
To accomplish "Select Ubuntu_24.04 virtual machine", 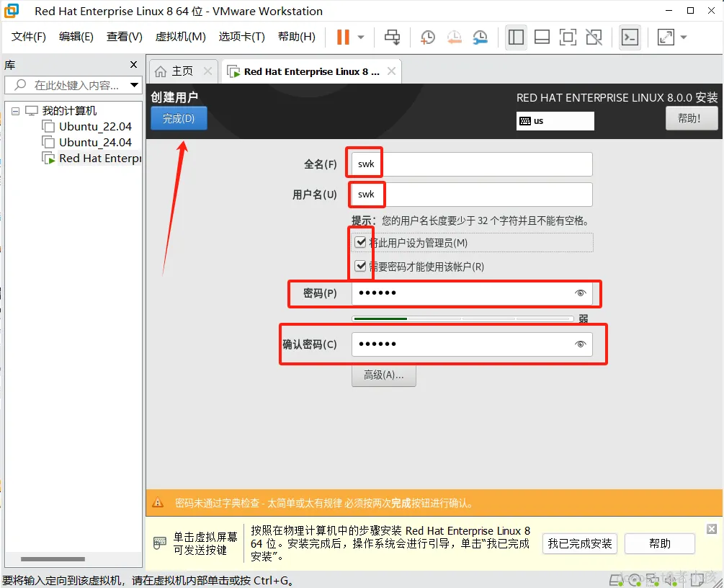I will (95, 142).
